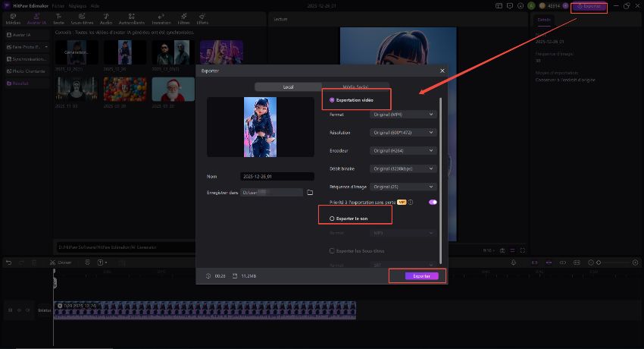Select the Exportation vidéo radio button

(331, 99)
